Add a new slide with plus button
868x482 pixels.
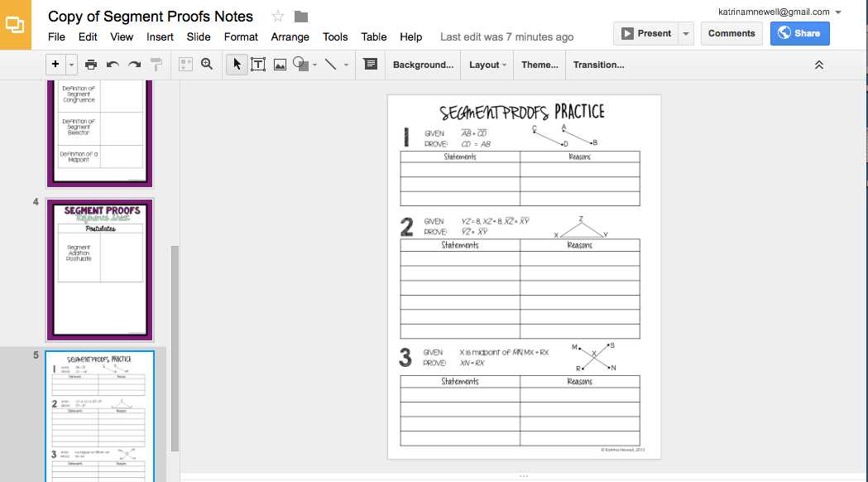(x=55, y=65)
